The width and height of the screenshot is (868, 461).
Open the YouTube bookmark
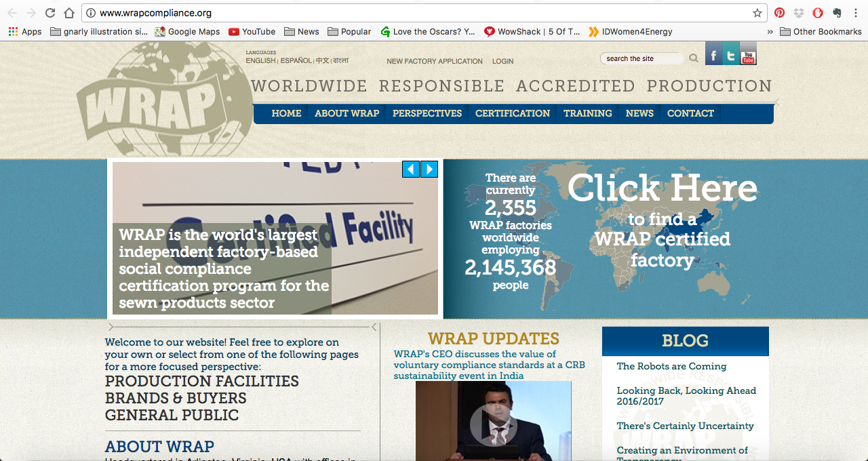point(252,31)
